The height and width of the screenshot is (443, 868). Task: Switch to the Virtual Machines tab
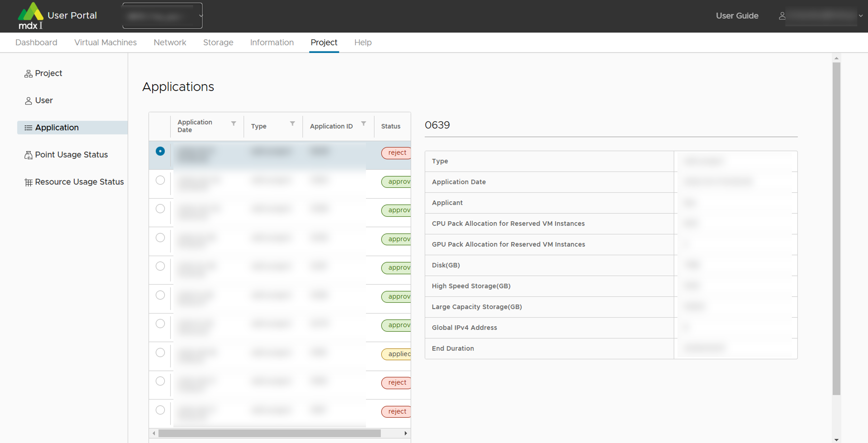(x=106, y=42)
